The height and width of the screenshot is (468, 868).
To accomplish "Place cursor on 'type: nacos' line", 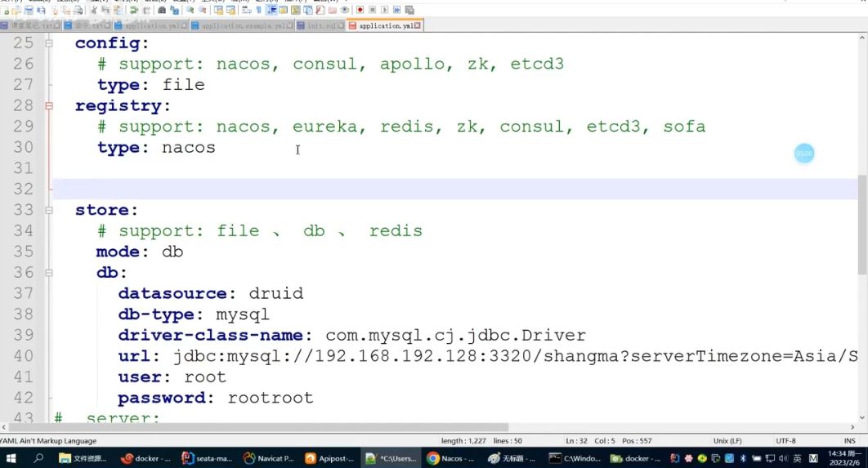I will (156, 148).
